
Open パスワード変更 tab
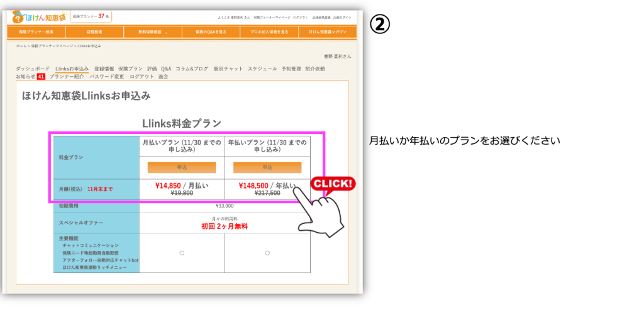(x=107, y=76)
